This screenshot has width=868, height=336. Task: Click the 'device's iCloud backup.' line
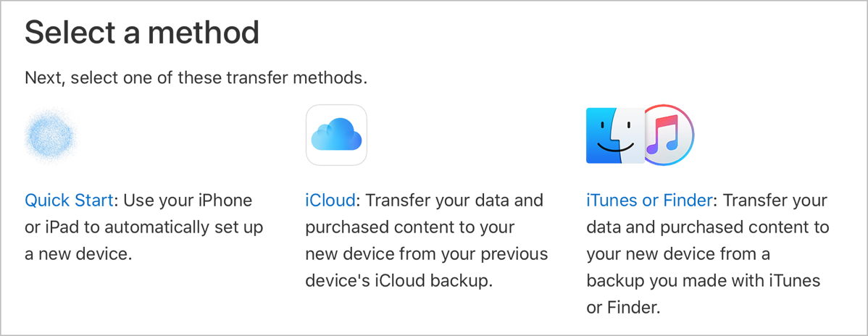click(x=398, y=281)
